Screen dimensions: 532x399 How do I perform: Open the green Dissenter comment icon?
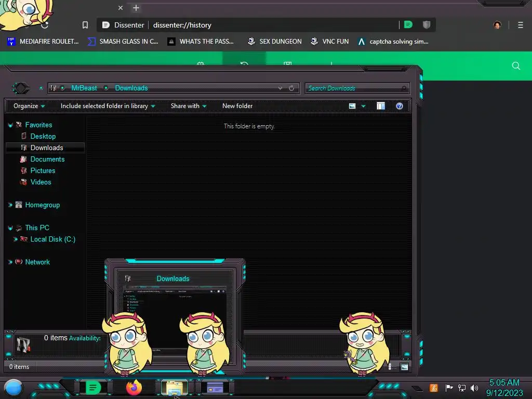[408, 25]
